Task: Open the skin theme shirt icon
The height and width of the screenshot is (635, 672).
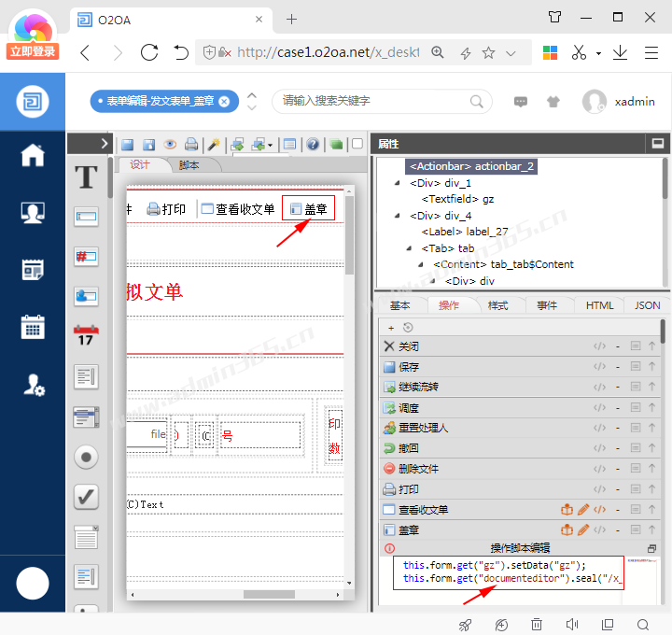Action: click(x=553, y=102)
